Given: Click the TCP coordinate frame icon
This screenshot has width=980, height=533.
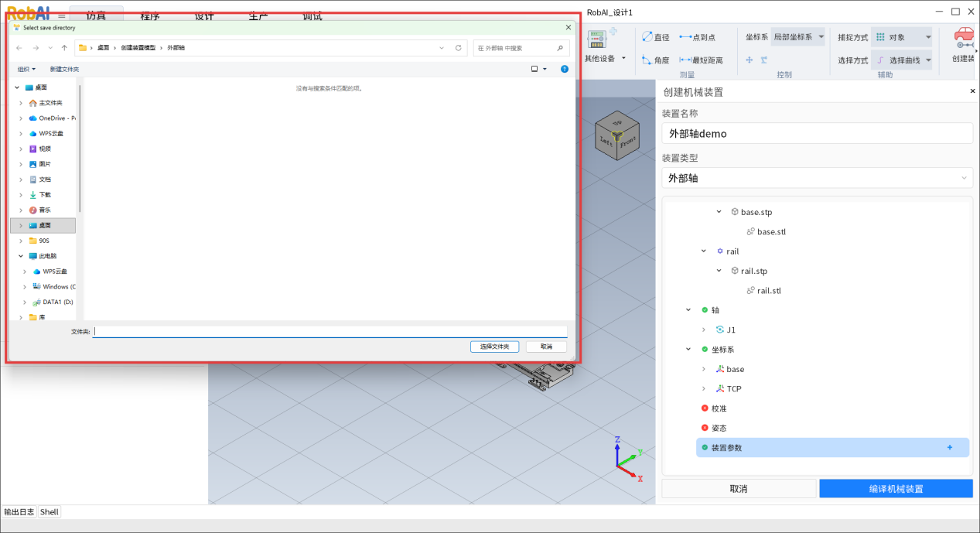Looking at the screenshot, I should tap(719, 388).
